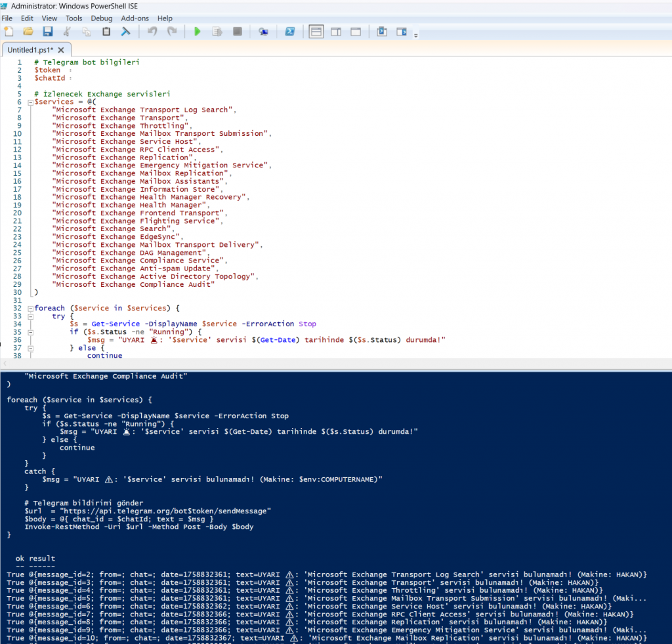Image resolution: width=672 pixels, height=644 pixels.
Task: Collapse the $services array block
Action: 30,102
